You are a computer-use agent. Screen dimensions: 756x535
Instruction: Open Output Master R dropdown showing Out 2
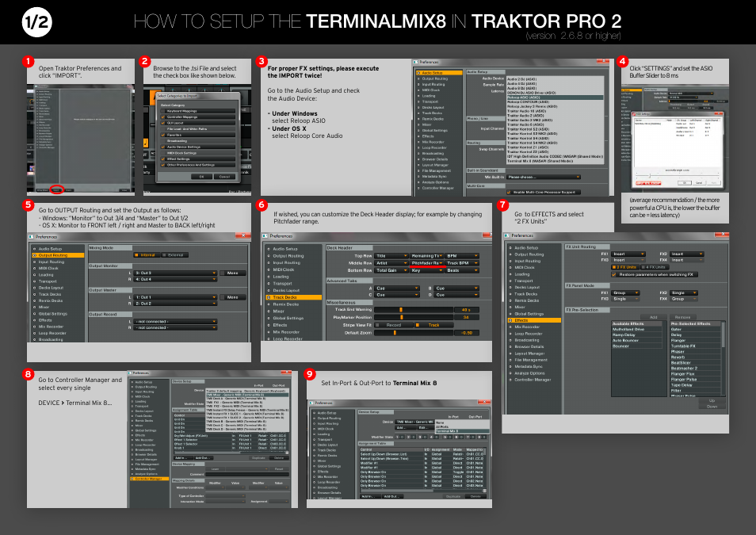click(175, 304)
